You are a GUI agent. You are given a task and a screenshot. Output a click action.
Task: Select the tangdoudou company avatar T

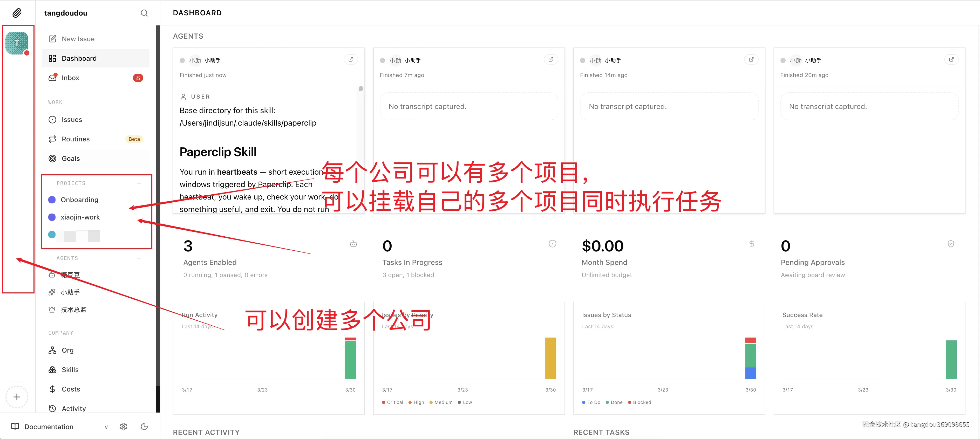pos(17,43)
